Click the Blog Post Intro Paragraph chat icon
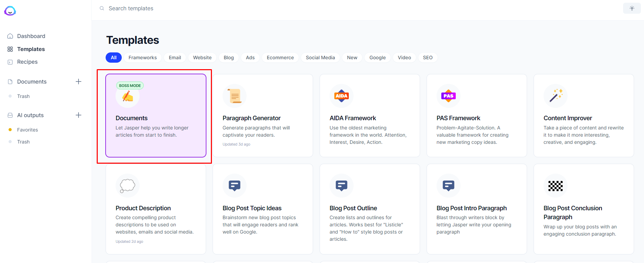The height and width of the screenshot is (263, 644). 449,186
